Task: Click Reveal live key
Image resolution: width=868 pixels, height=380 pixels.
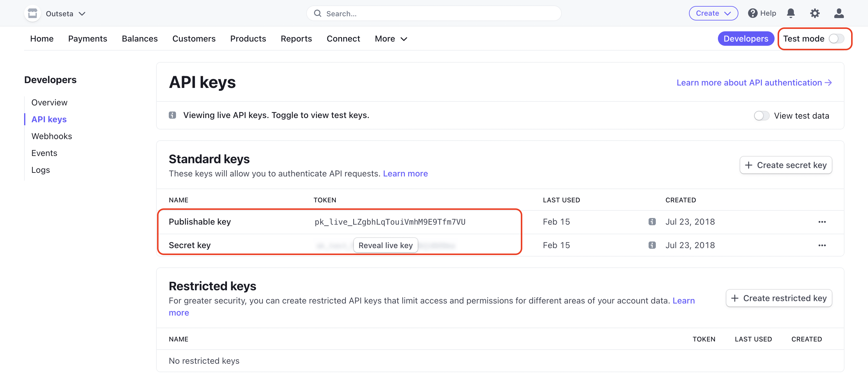Action: 385,245
